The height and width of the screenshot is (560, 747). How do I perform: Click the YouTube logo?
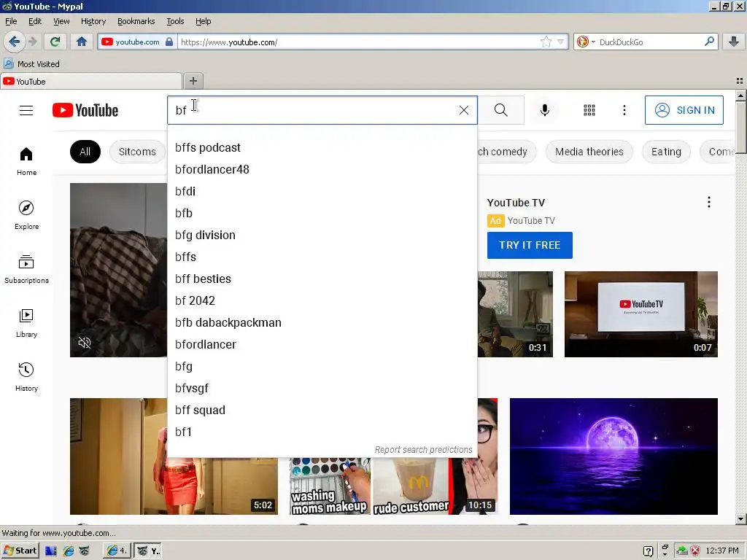[85, 111]
